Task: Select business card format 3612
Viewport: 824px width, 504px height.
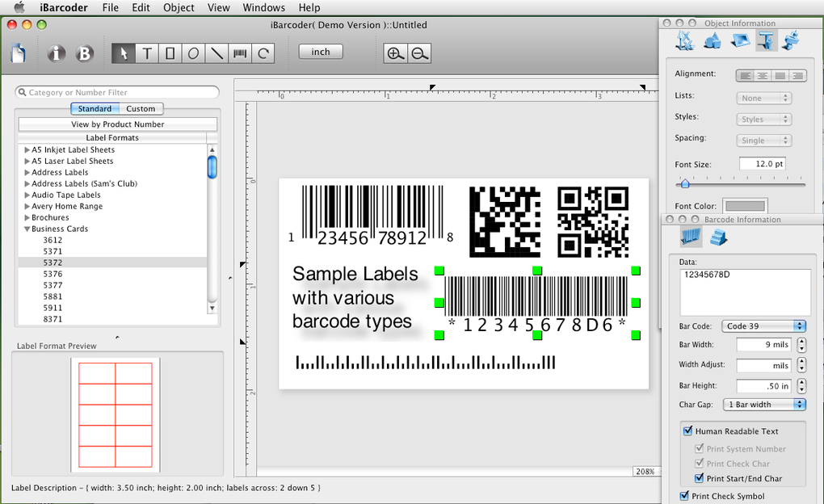Action: [53, 240]
